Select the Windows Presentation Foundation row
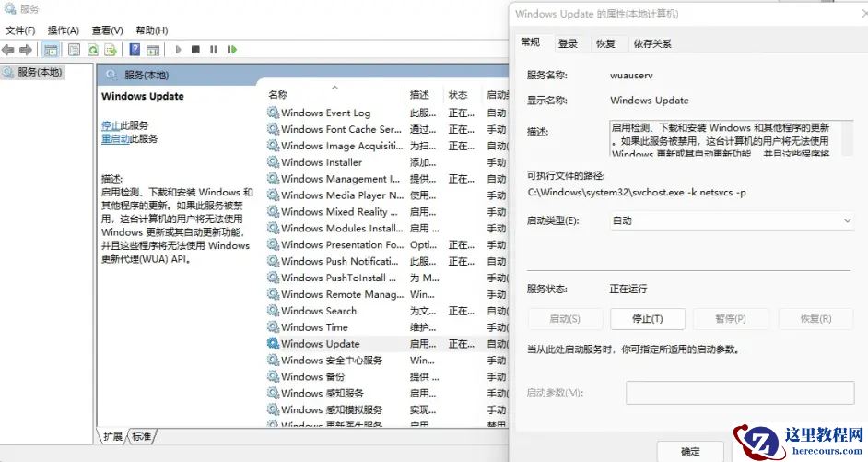The width and height of the screenshot is (868, 462). click(386, 245)
